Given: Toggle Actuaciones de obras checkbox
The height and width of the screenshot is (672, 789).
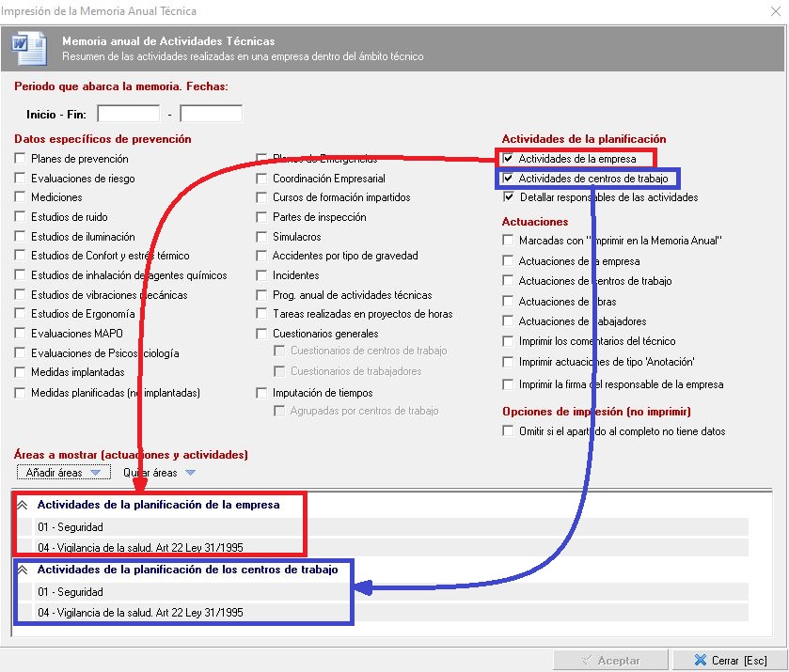Looking at the screenshot, I should (508, 301).
